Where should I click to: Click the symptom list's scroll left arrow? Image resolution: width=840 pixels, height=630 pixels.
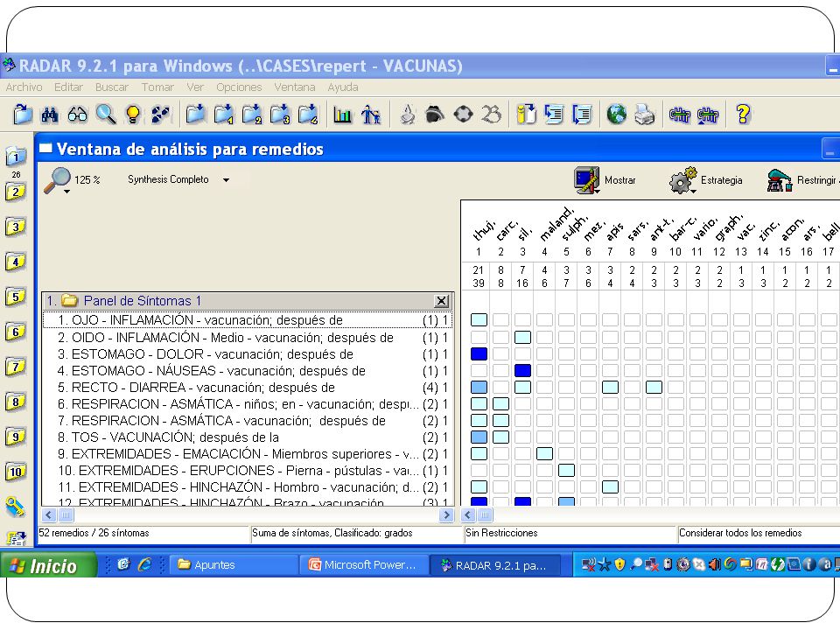point(49,514)
